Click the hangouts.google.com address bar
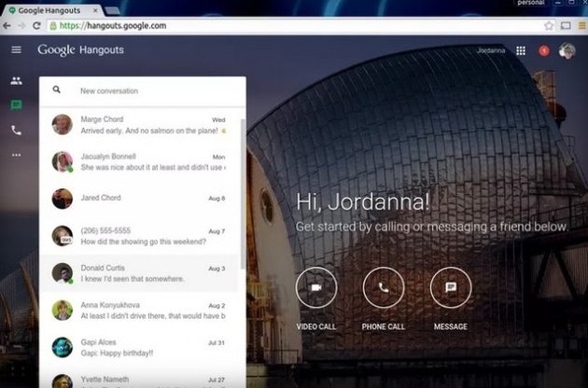 click(295, 26)
